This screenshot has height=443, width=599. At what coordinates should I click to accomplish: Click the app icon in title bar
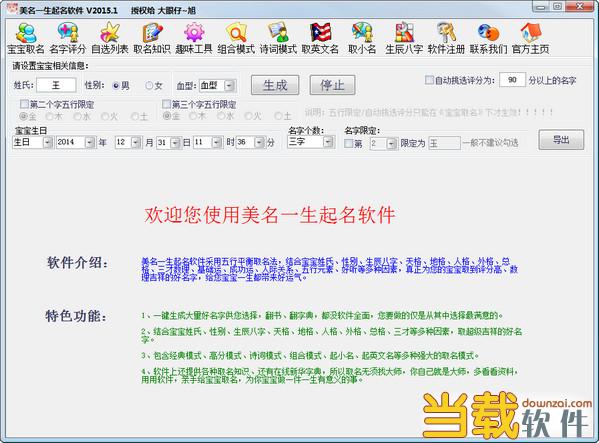(x=12, y=9)
